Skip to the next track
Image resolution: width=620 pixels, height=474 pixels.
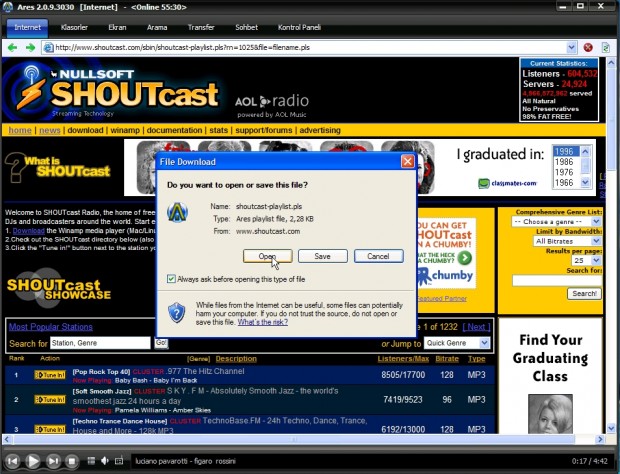click(x=53, y=461)
